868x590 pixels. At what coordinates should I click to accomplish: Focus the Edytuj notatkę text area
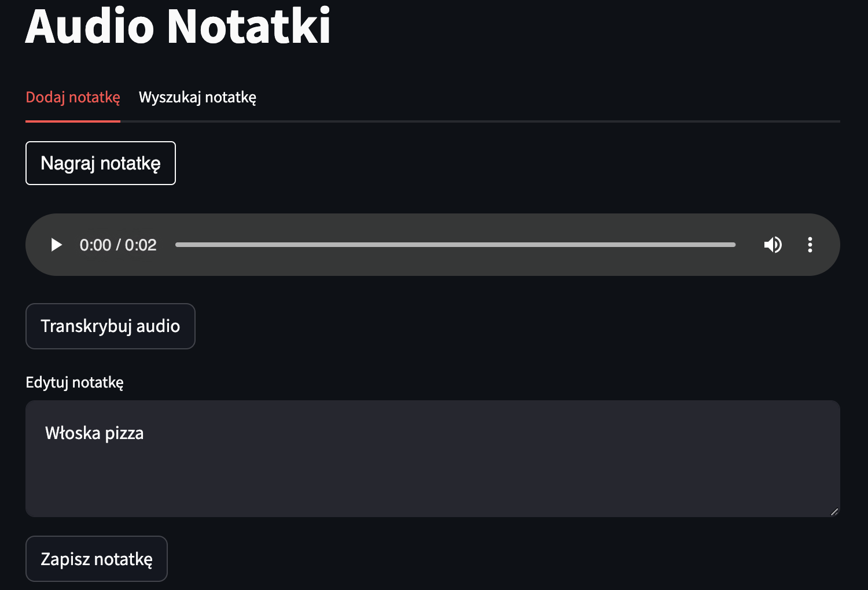[433, 459]
